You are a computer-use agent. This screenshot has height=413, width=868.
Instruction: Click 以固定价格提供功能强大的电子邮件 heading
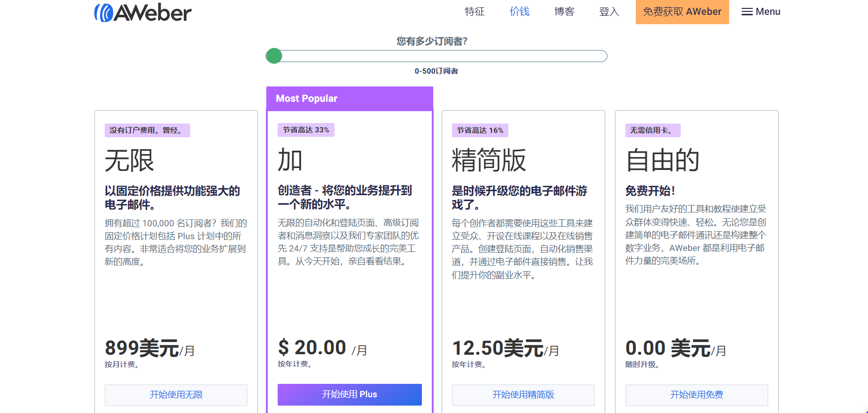[172, 198]
